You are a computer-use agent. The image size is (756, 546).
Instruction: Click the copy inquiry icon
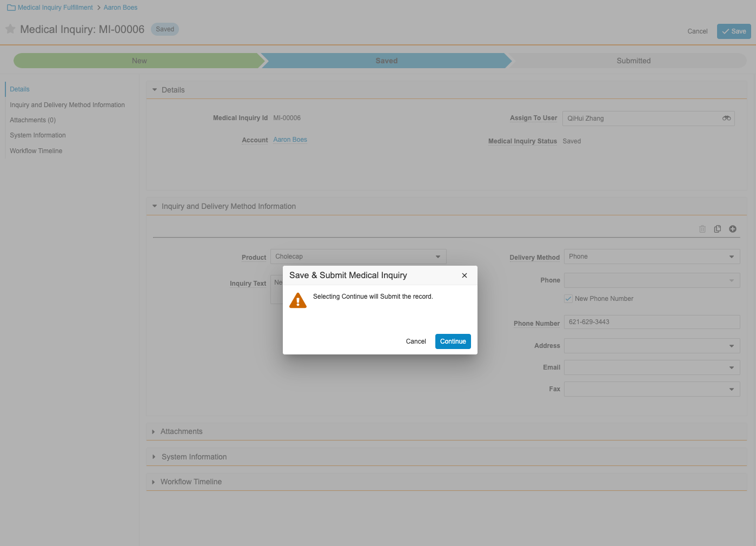coord(717,229)
